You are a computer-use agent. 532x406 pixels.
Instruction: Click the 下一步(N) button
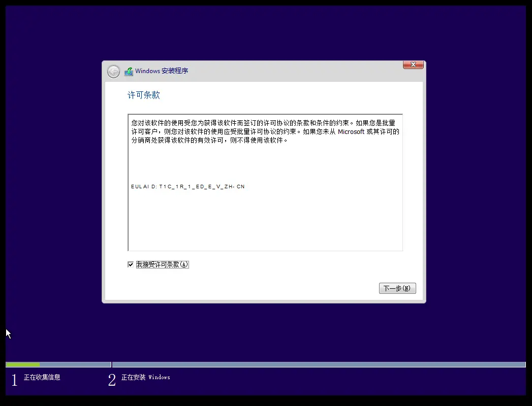point(397,288)
